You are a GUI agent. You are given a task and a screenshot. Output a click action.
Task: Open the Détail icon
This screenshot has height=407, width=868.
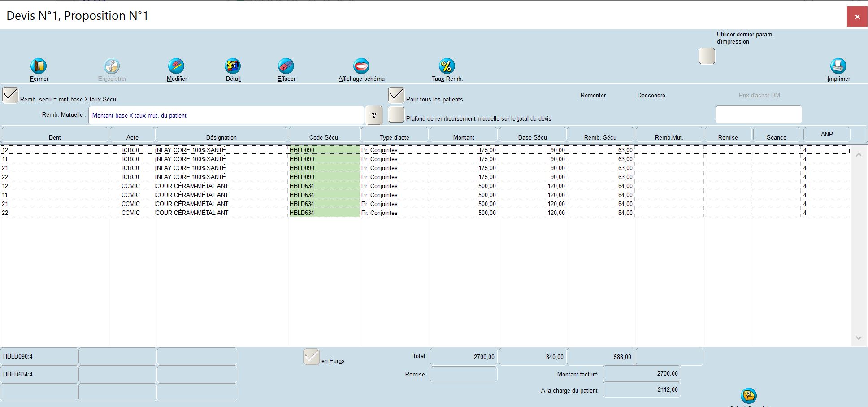click(x=233, y=66)
